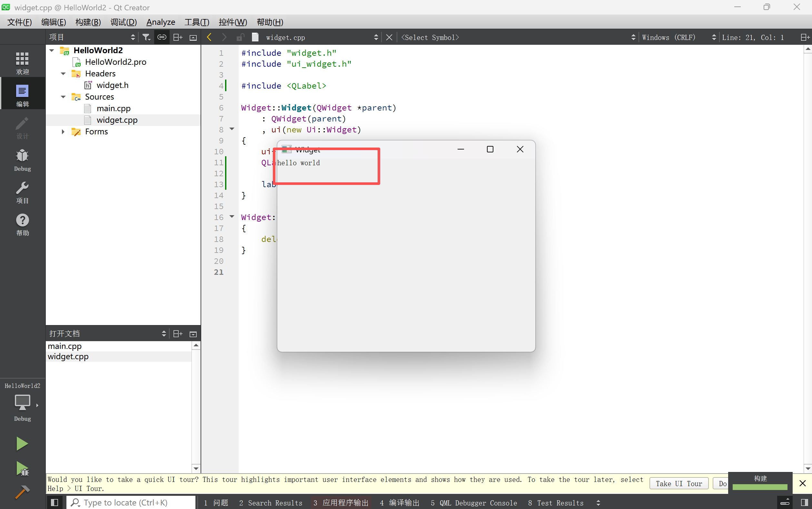
Task: Build project with hammer icon
Action: point(22,492)
